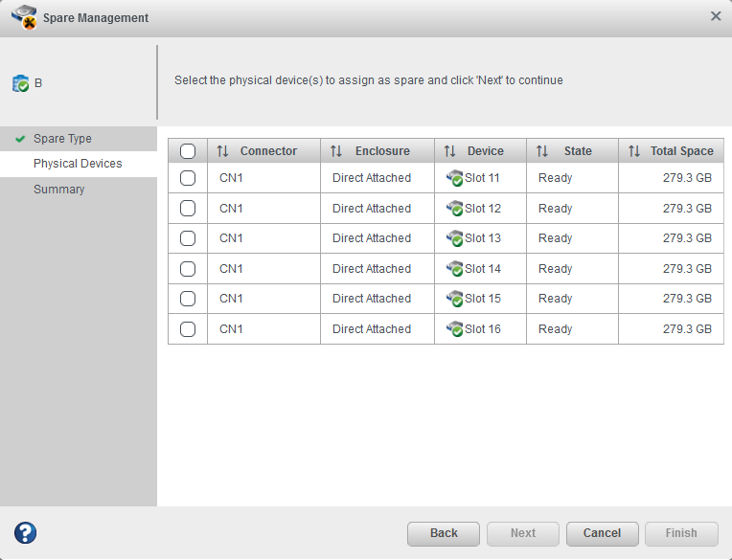Go to the Spare Type step

coord(62,139)
